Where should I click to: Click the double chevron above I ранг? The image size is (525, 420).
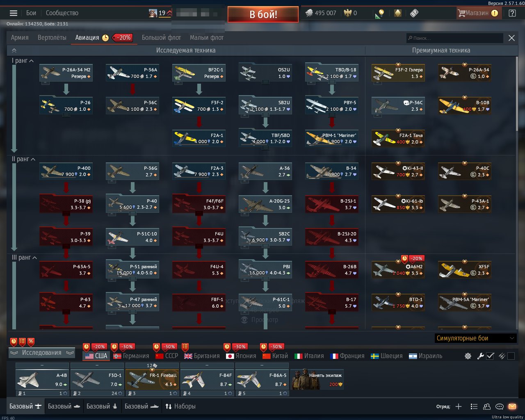[14, 50]
